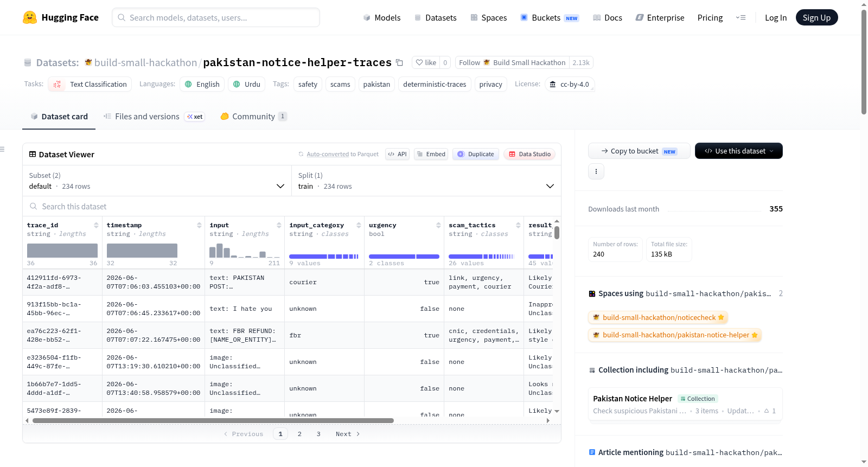The image size is (868, 467).
Task: Duplicate the dataset viewer
Action: pos(476,154)
